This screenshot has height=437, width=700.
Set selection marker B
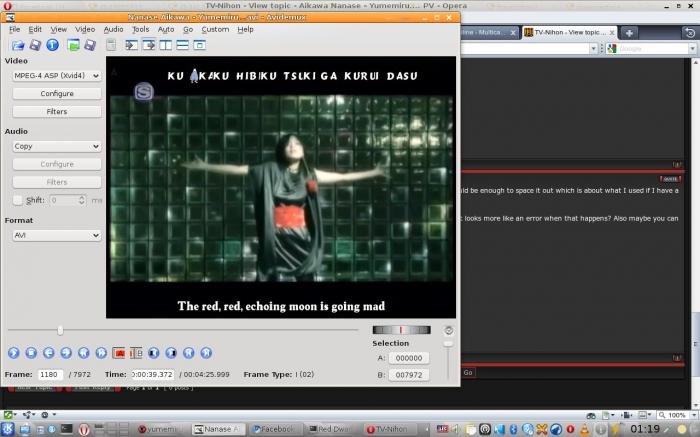pyautogui.click(x=136, y=353)
